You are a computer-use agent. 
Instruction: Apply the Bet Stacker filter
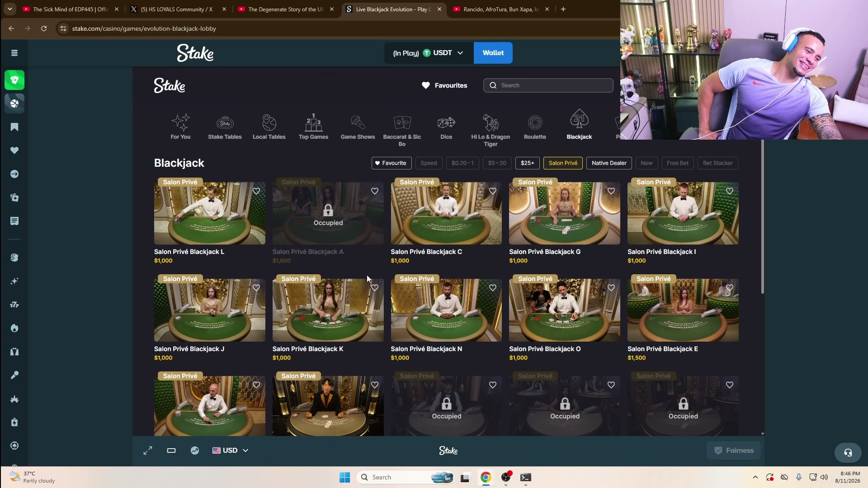pyautogui.click(x=718, y=163)
